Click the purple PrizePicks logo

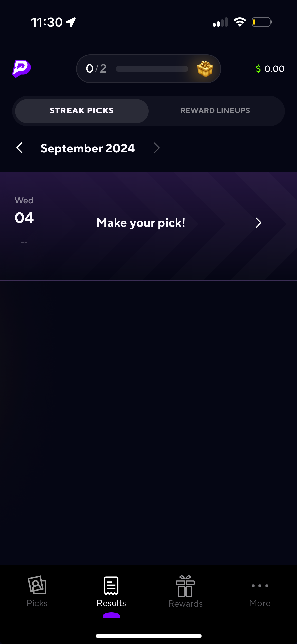(21, 69)
